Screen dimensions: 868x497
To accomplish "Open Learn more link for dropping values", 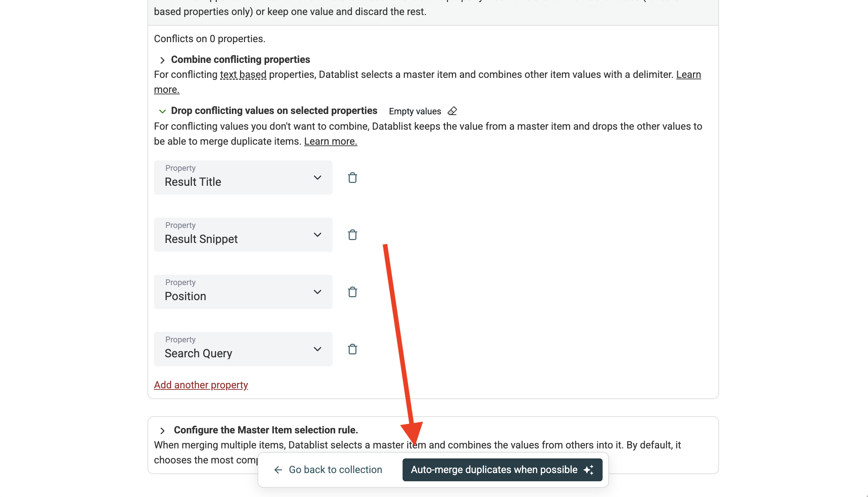I will [x=330, y=141].
